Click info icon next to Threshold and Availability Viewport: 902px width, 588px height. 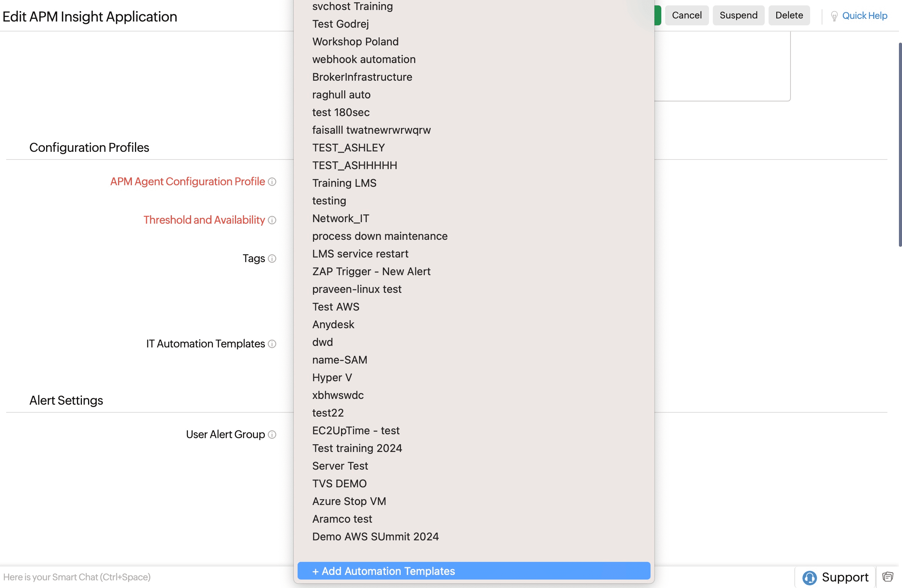(272, 220)
